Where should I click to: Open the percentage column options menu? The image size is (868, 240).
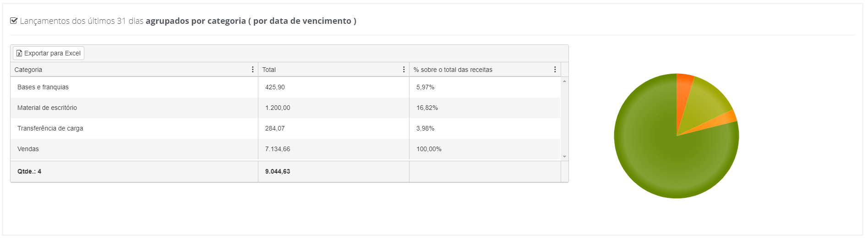tap(555, 70)
